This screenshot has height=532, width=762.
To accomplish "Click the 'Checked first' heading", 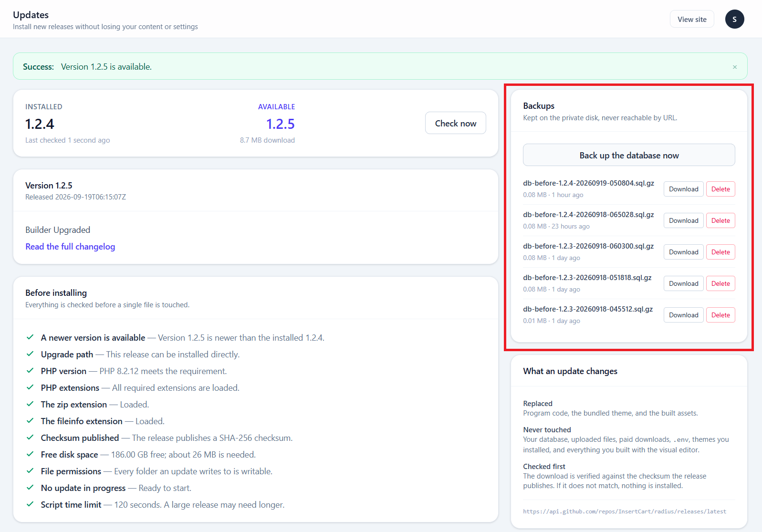I will pyautogui.click(x=544, y=467).
